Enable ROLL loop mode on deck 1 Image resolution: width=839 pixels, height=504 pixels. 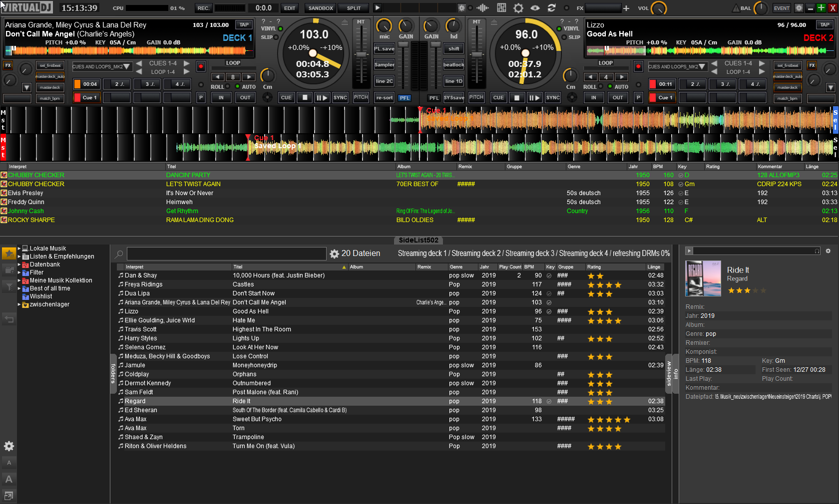(228, 86)
